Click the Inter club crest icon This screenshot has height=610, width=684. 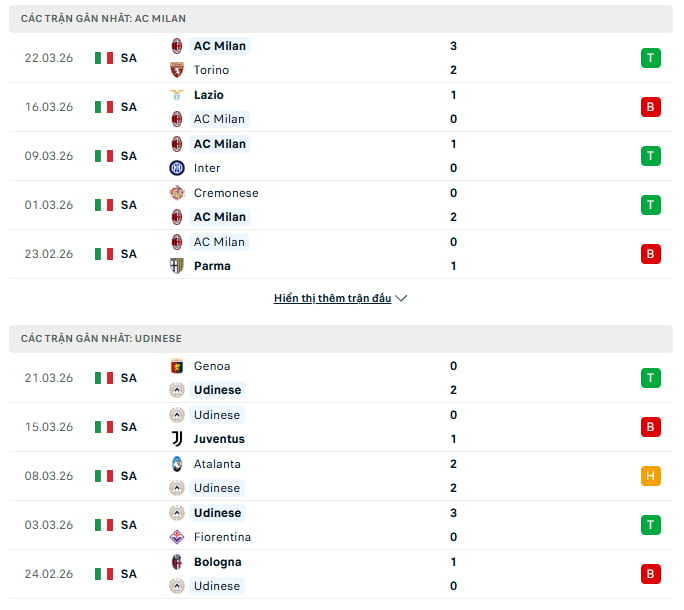pyautogui.click(x=177, y=168)
